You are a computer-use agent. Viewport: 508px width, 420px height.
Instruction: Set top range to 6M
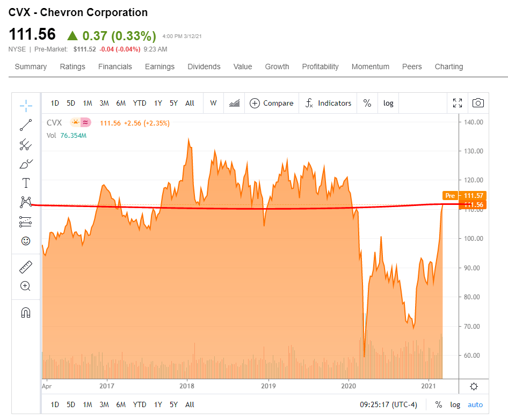tap(121, 103)
